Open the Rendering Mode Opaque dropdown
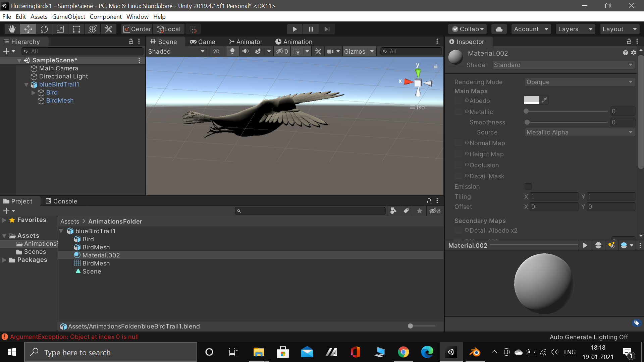This screenshot has width=644, height=362. tap(579, 82)
